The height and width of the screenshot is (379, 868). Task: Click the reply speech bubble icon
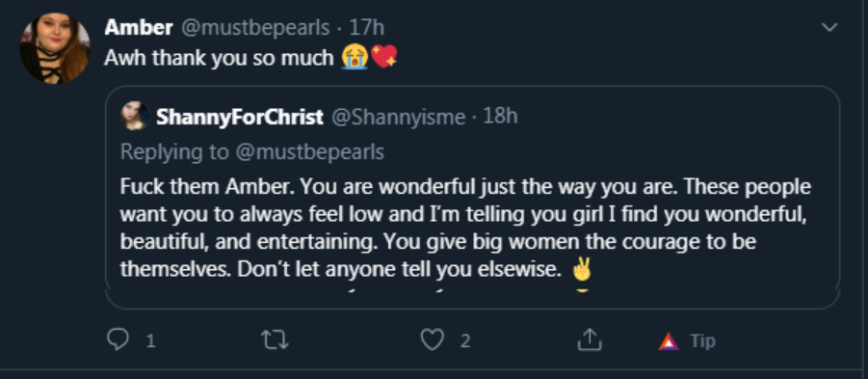coord(118,340)
